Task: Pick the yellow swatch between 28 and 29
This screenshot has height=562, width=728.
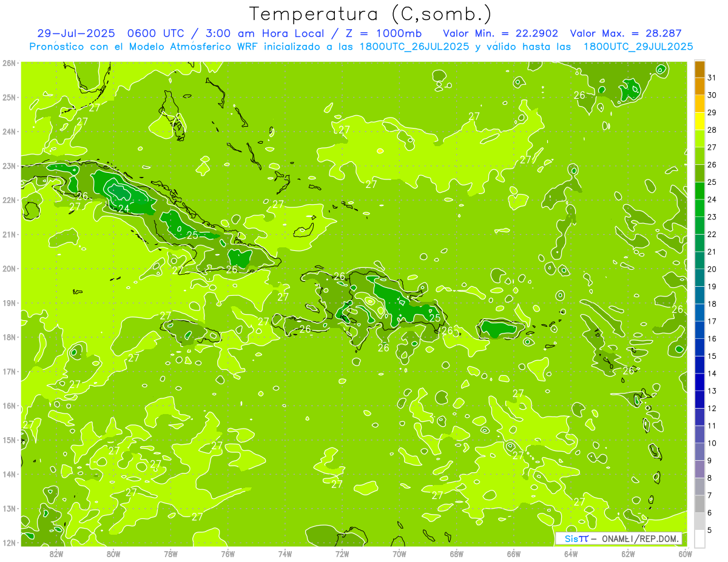Action: tap(699, 121)
